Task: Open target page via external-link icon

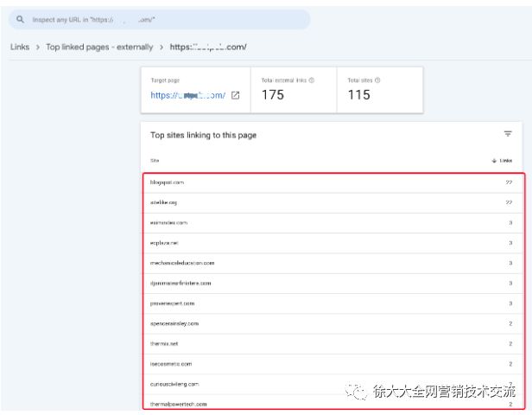Action: [x=236, y=95]
